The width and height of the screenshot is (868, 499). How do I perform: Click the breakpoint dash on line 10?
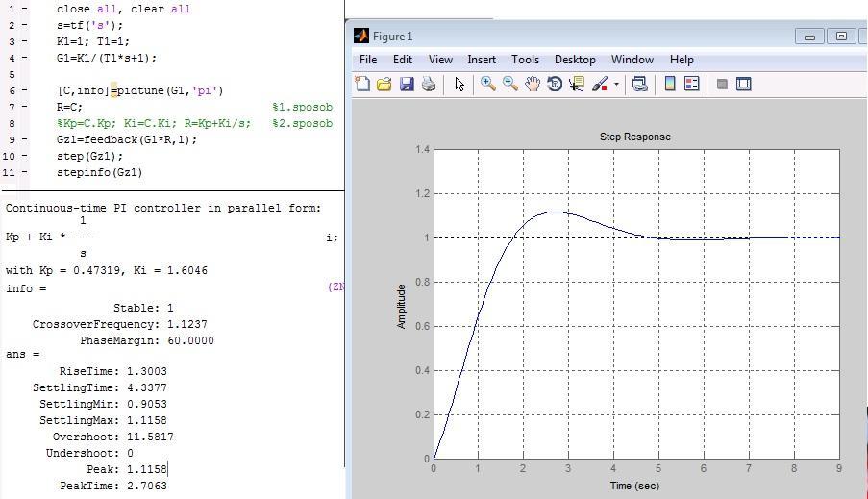25,156
